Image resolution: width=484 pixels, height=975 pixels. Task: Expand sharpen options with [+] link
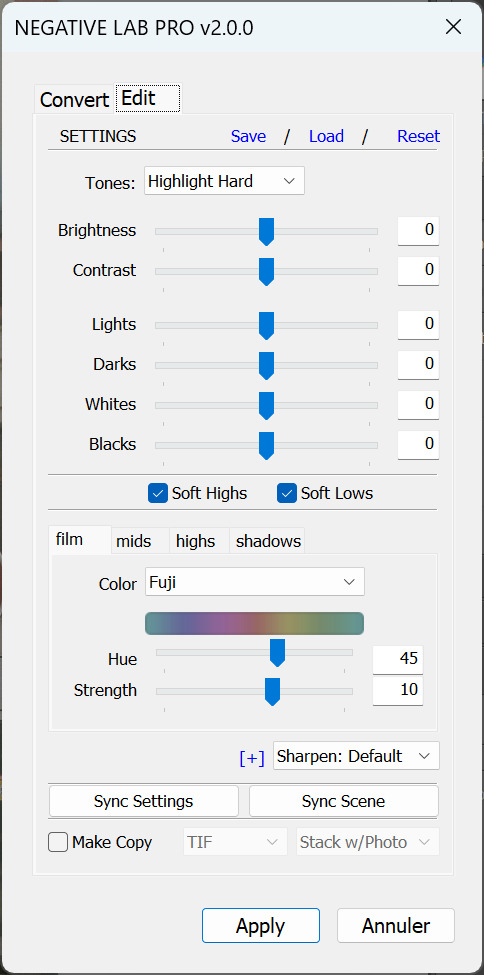pyautogui.click(x=252, y=757)
